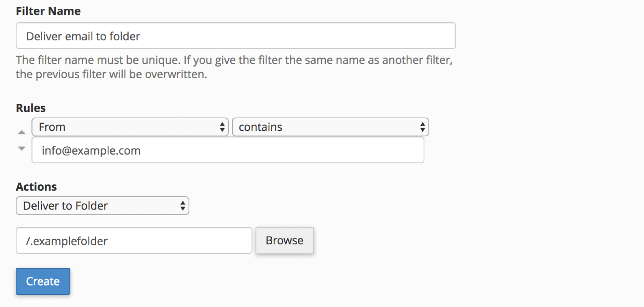
Task: Click the arrows on the From selector
Action: click(222, 127)
